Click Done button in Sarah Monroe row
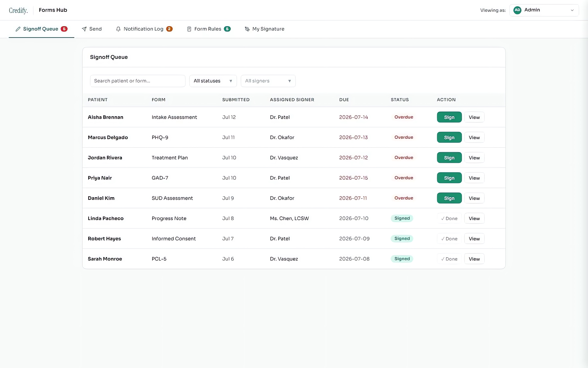This screenshot has width=588, height=368. coord(449,259)
